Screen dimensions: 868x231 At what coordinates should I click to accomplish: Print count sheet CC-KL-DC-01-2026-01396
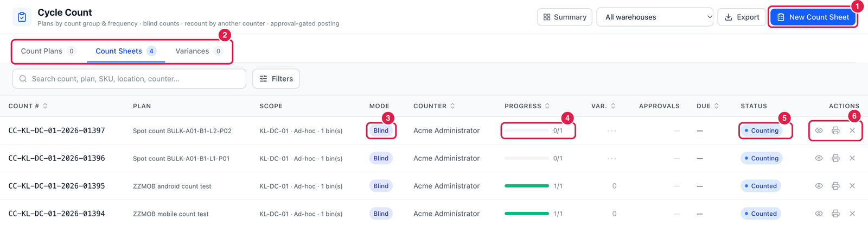tap(835, 158)
